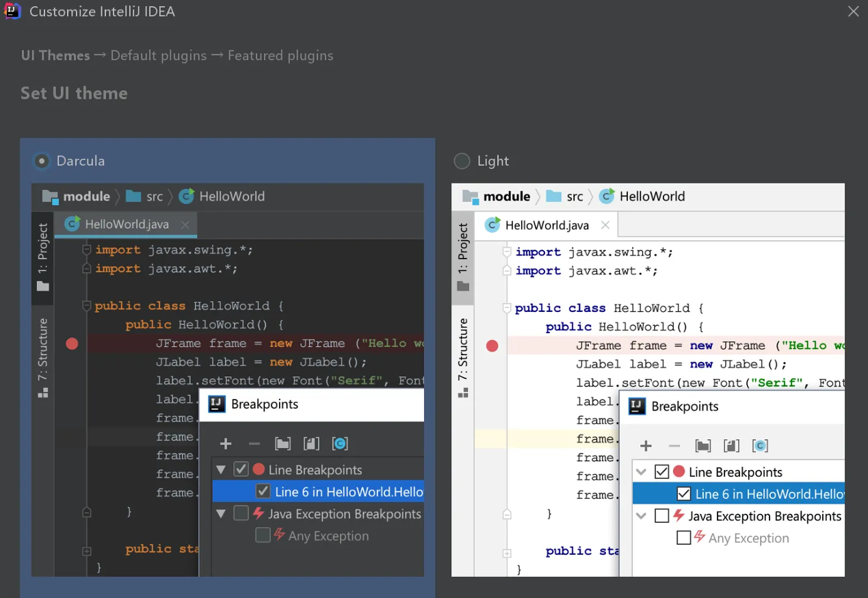Click HelloWorld class icon in Light breadcrumb
The width and height of the screenshot is (868, 598).
tap(607, 196)
